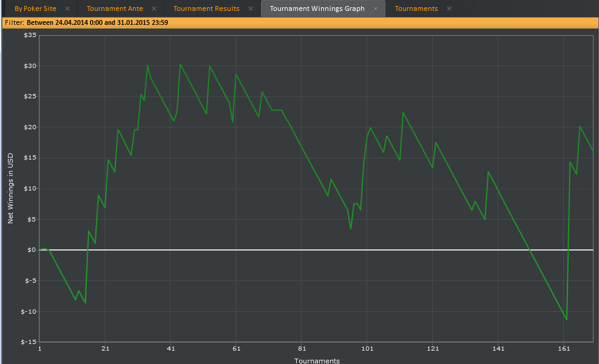This screenshot has height=364, width=599.
Task: Click the $5 y-axis label
Action: click(32, 219)
